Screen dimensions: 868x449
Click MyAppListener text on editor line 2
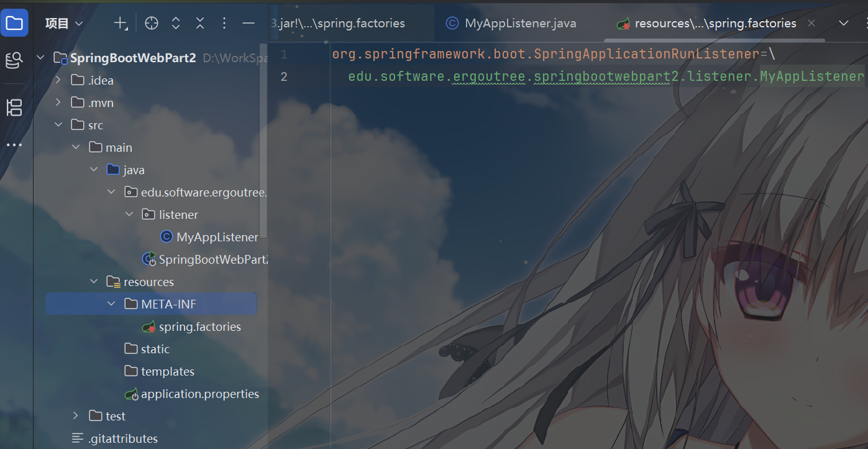[812, 76]
